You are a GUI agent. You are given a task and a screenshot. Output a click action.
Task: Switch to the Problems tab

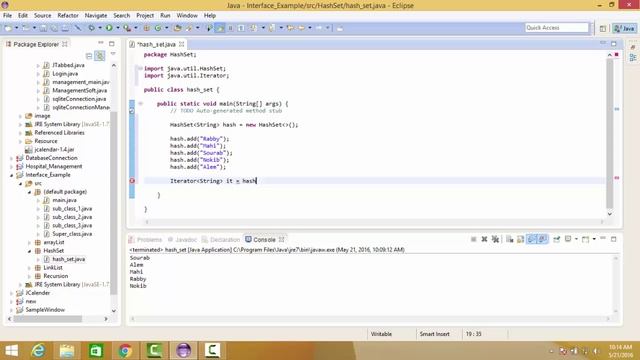click(145, 240)
